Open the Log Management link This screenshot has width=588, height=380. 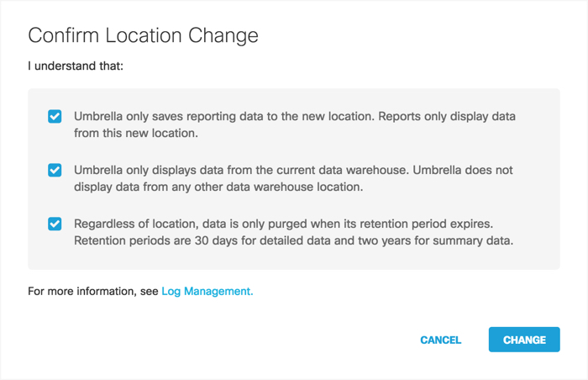pos(207,292)
